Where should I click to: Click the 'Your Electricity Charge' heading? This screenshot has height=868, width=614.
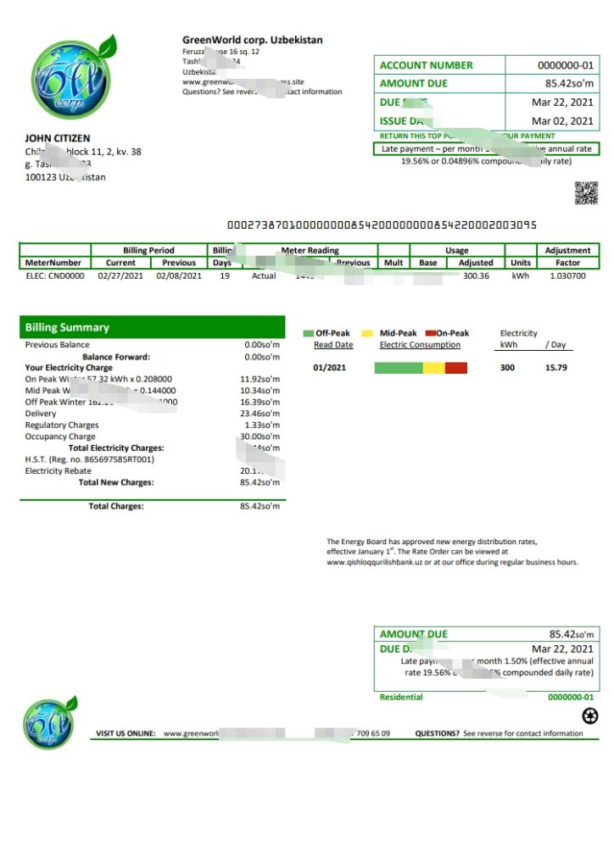coord(69,368)
